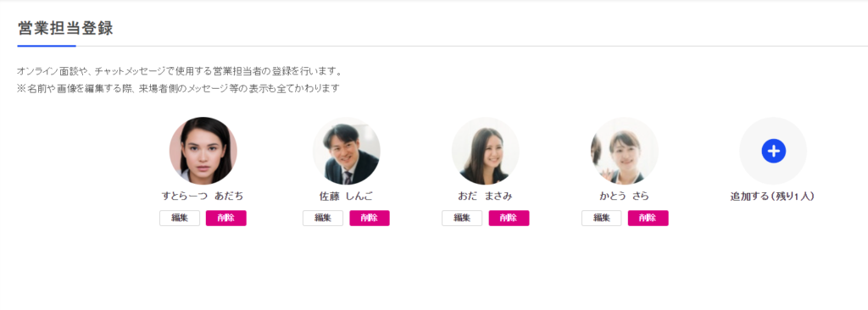Click the blue plus icon to add staff
Image resolution: width=868 pixels, height=310 pixels.
[773, 151]
